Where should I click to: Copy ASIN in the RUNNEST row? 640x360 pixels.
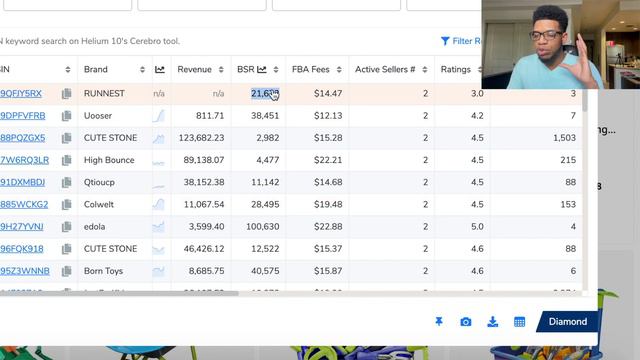click(67, 93)
